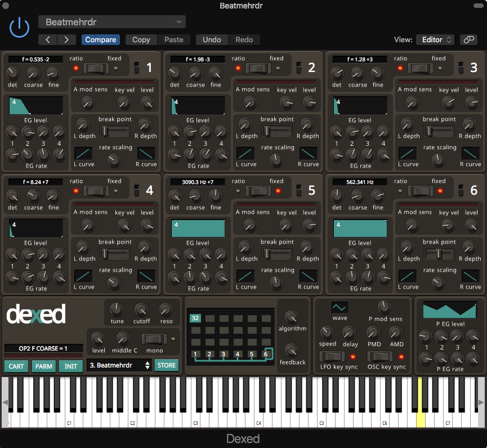This screenshot has width=487, height=448.
Task: Click the algorithm knob
Action: pos(293,317)
